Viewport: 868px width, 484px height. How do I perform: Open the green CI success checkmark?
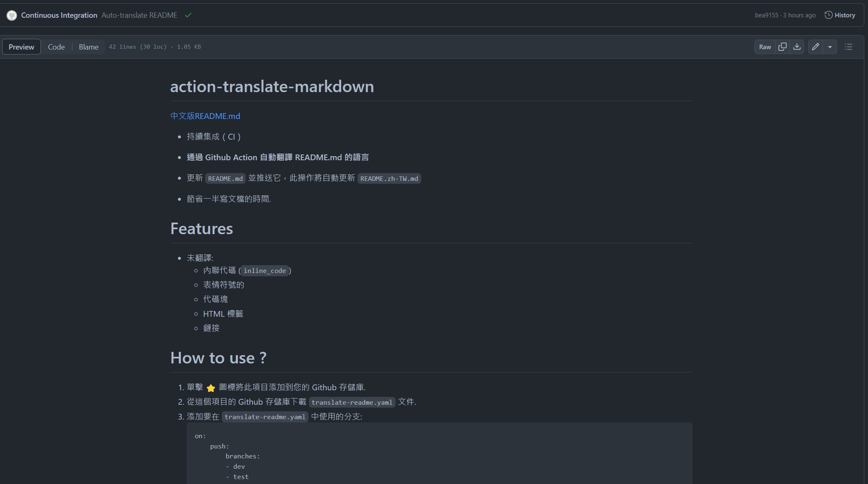tap(188, 15)
